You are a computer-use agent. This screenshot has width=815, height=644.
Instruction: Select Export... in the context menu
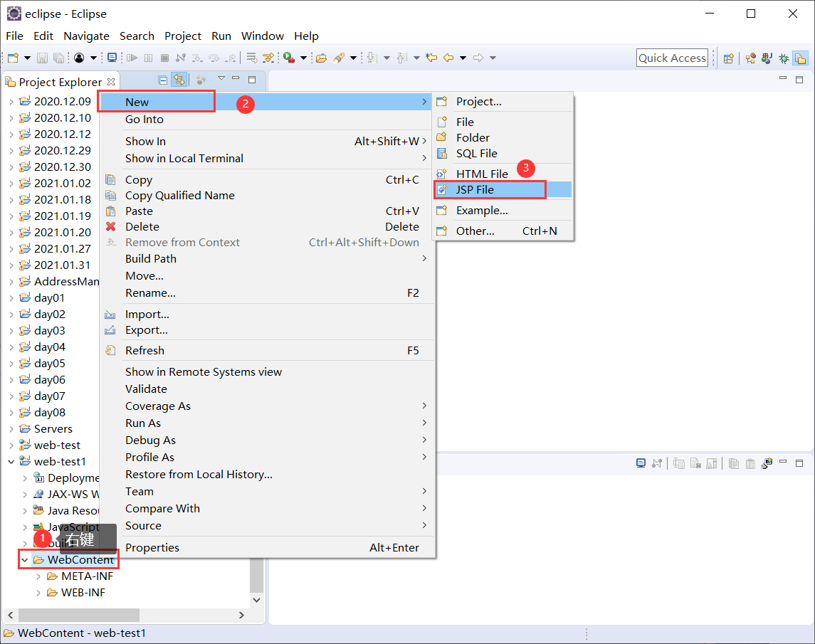266,330
